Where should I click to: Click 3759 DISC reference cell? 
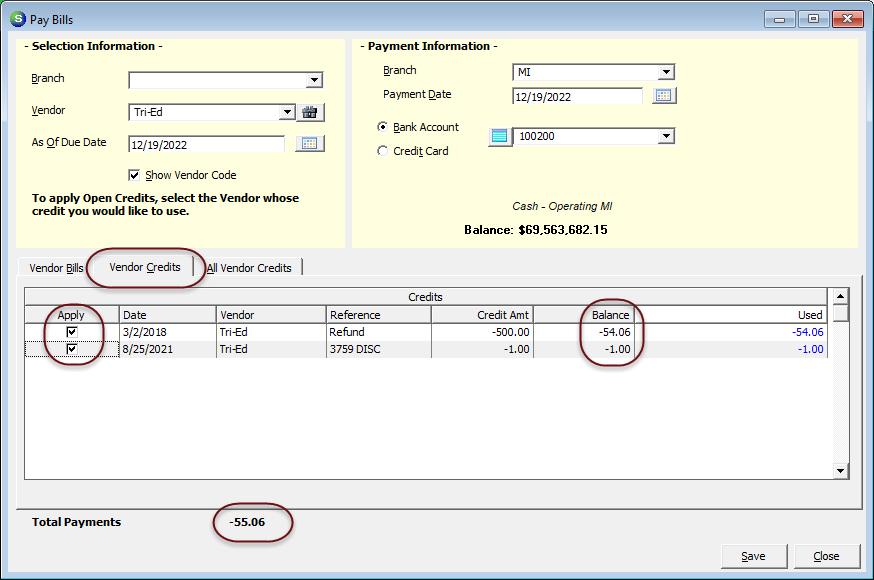click(378, 349)
